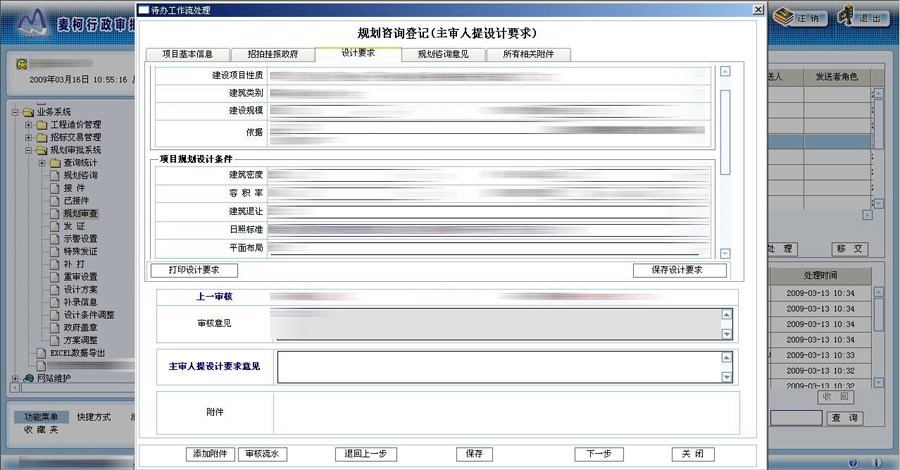
Task: Switch to the 项目基本信息 tab
Action: (186, 54)
